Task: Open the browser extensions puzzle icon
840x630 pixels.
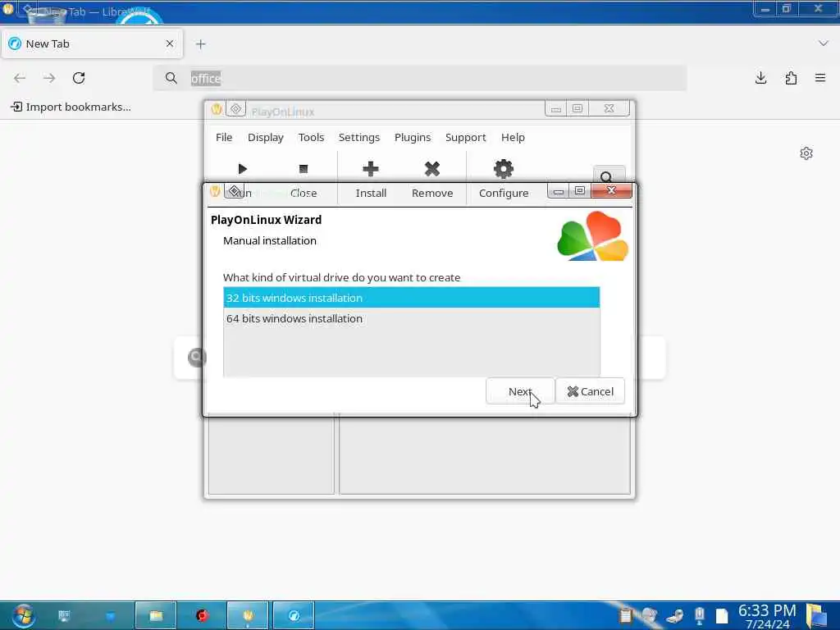Action: (x=791, y=78)
